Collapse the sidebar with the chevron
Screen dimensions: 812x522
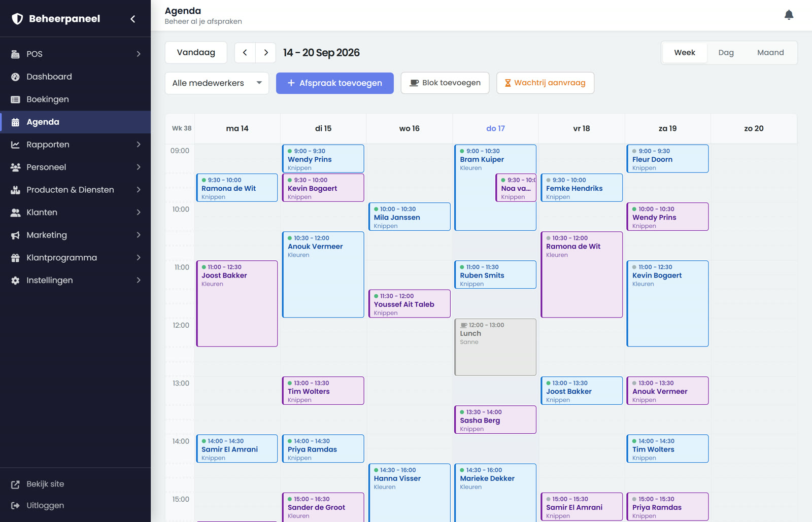133,19
